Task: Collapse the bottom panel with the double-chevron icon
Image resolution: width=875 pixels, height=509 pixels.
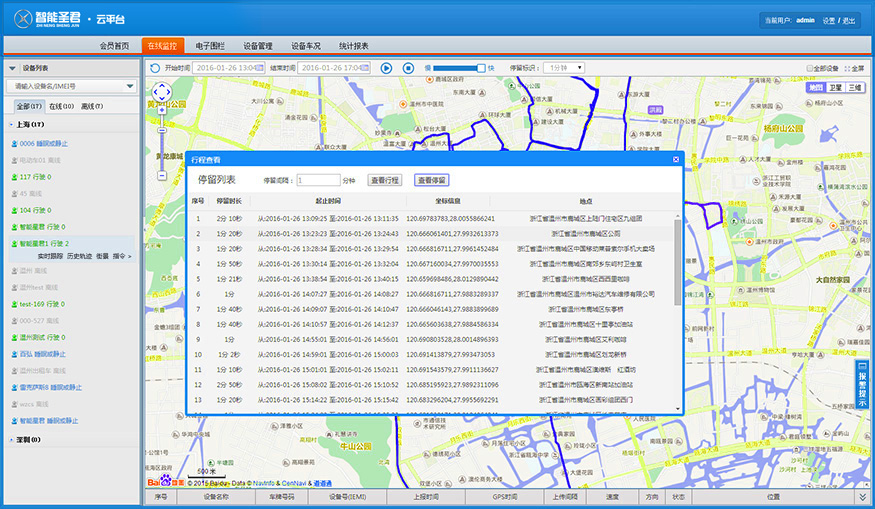Action: coord(863,496)
